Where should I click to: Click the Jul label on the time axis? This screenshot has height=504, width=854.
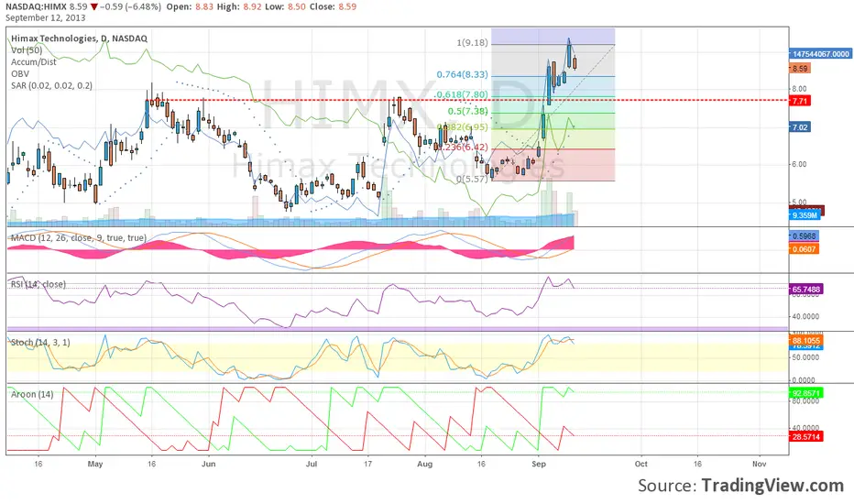coord(312,464)
